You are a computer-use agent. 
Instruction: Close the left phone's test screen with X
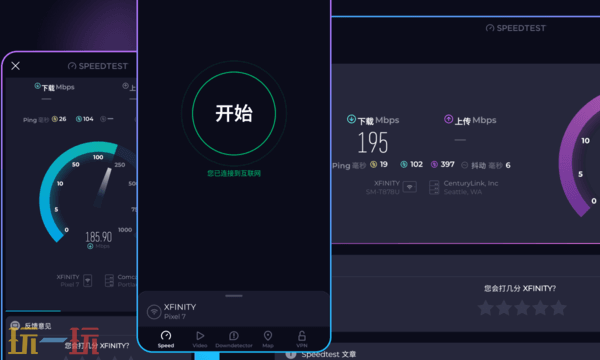tap(15, 66)
